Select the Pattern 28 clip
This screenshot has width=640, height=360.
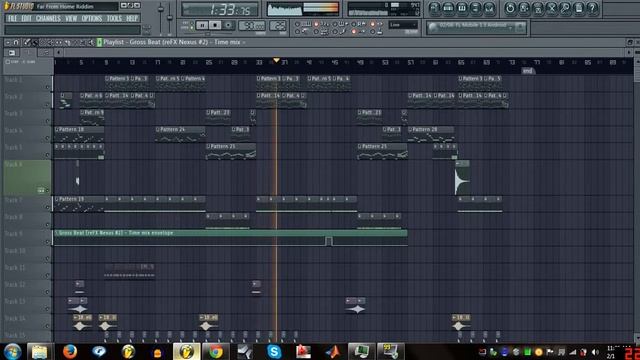[x=431, y=135]
